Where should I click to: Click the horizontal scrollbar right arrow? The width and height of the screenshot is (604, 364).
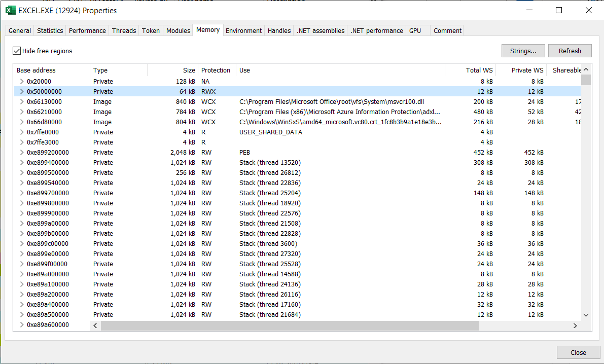click(575, 325)
